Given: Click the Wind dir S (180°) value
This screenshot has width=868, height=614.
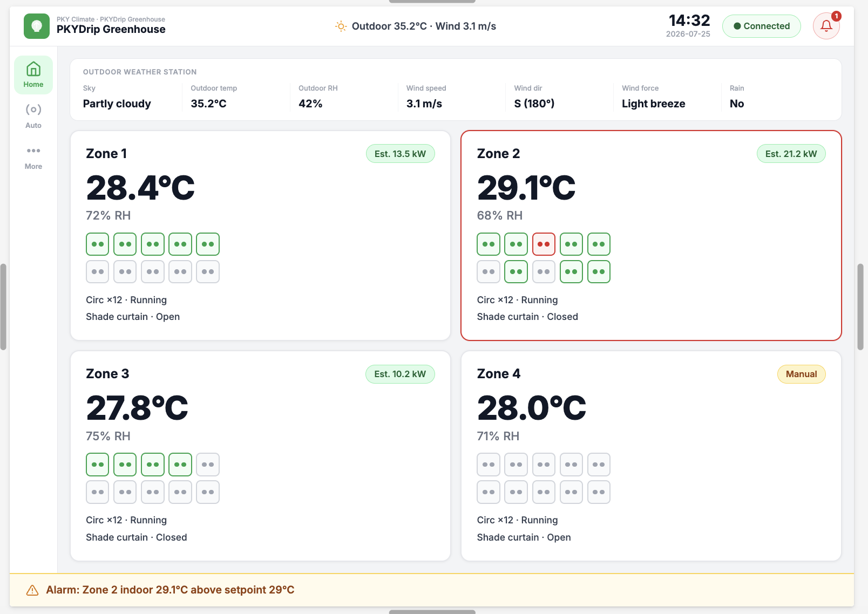Looking at the screenshot, I should 534,104.
